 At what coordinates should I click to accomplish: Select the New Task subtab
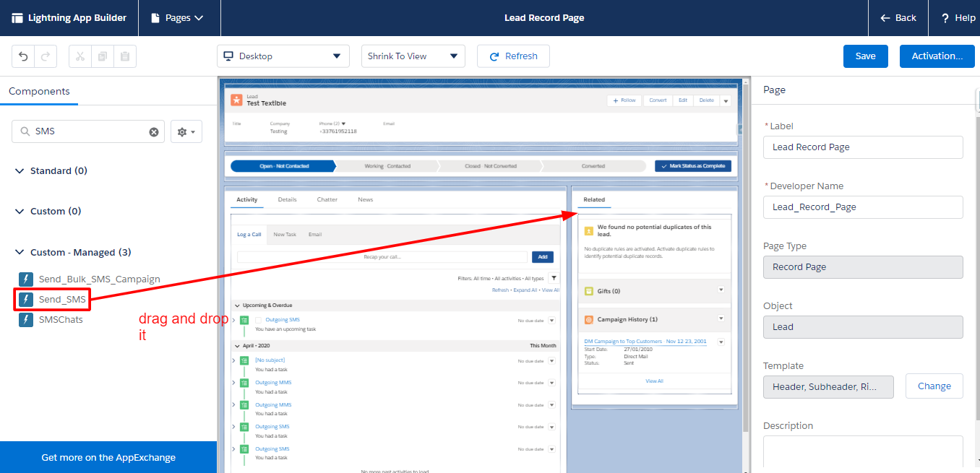[285, 235]
